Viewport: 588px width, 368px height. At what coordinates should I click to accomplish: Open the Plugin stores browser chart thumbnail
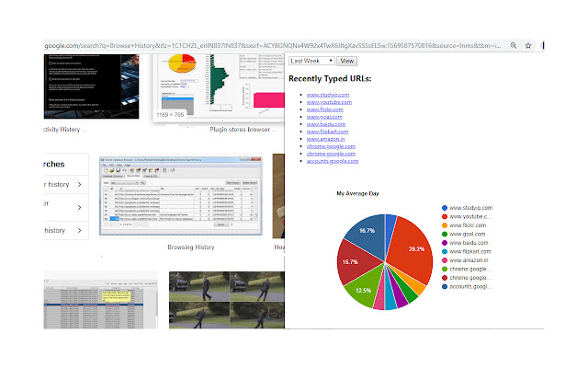coord(219,87)
